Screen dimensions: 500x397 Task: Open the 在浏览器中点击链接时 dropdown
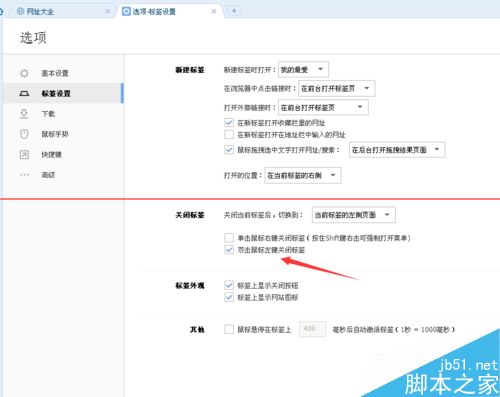coord(337,88)
